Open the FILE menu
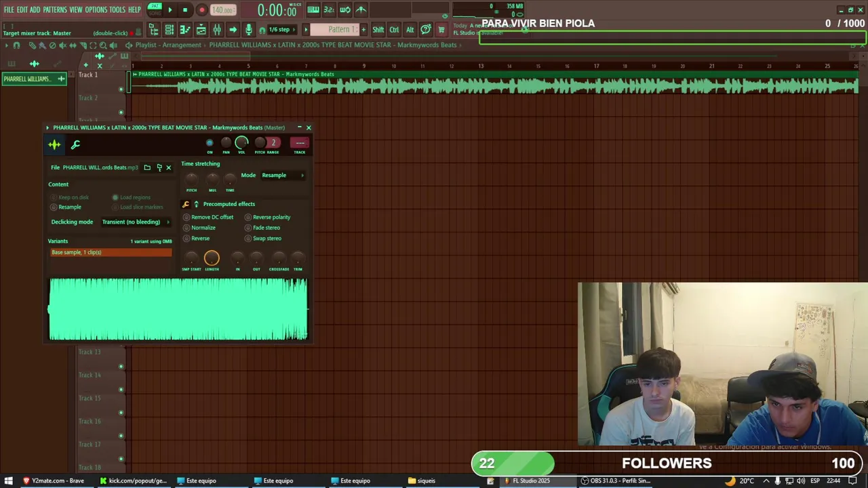 pyautogui.click(x=9, y=10)
